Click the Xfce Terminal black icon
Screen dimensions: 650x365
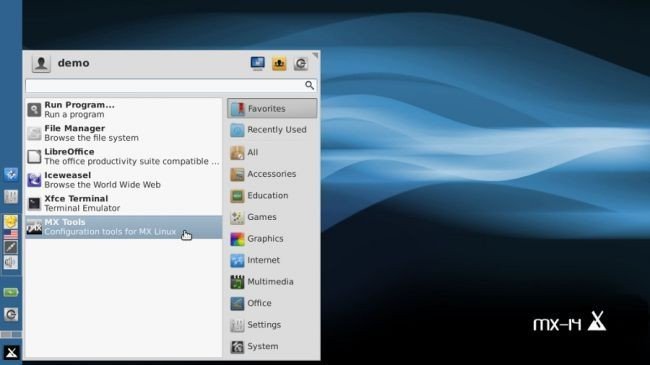click(34, 204)
